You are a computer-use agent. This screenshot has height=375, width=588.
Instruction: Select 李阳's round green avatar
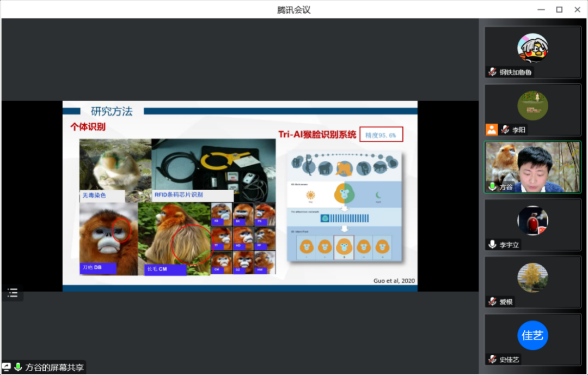coord(532,105)
